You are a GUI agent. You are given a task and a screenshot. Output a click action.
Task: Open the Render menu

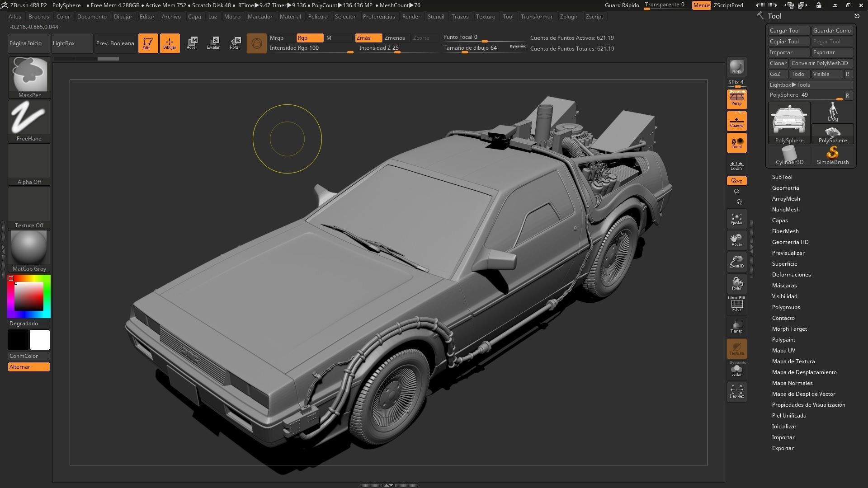[x=411, y=17]
